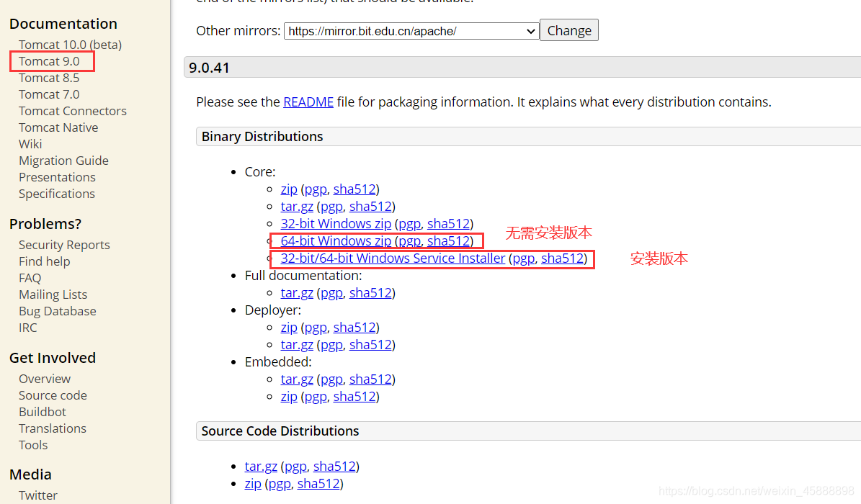This screenshot has height=504, width=861.
Task: Open pgp signature for Core tar.gz
Action: click(331, 207)
